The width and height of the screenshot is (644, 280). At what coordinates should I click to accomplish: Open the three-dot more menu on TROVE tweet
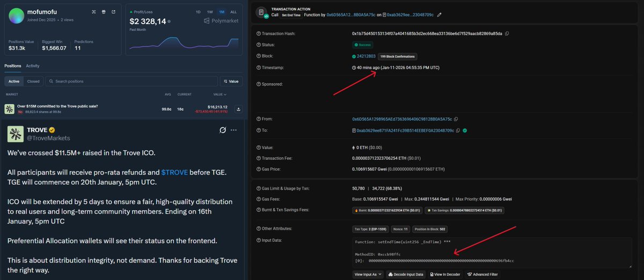pos(234,130)
